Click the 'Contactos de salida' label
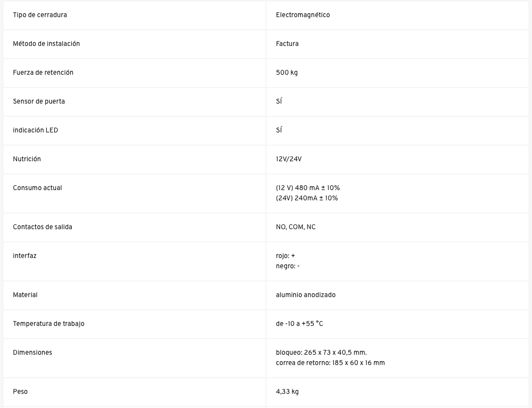 (42, 227)
